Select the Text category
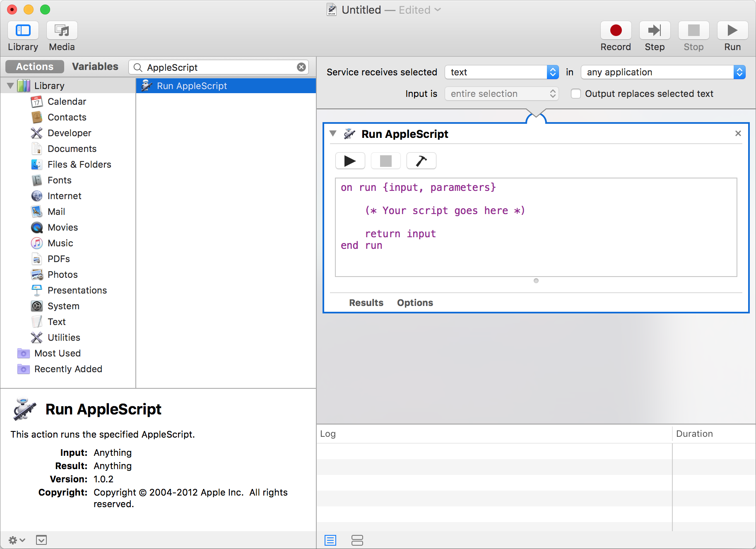This screenshot has height=549, width=756. coord(56,322)
